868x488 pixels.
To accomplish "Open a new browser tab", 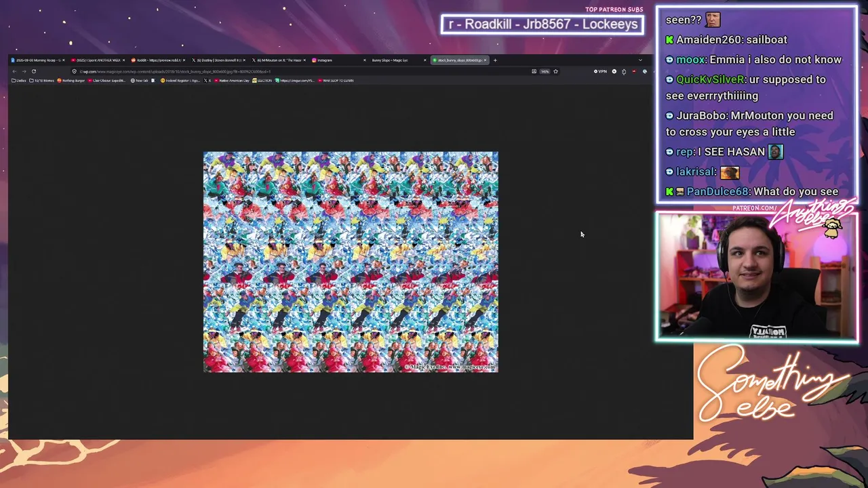I will pos(495,60).
